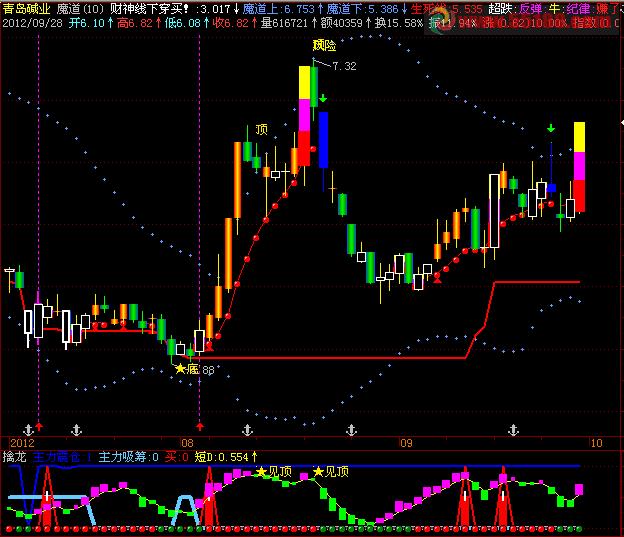Viewport: 624px width, 537px height.
Task: Click the red up arrow above 2012 label
Action: pyautogui.click(x=39, y=427)
